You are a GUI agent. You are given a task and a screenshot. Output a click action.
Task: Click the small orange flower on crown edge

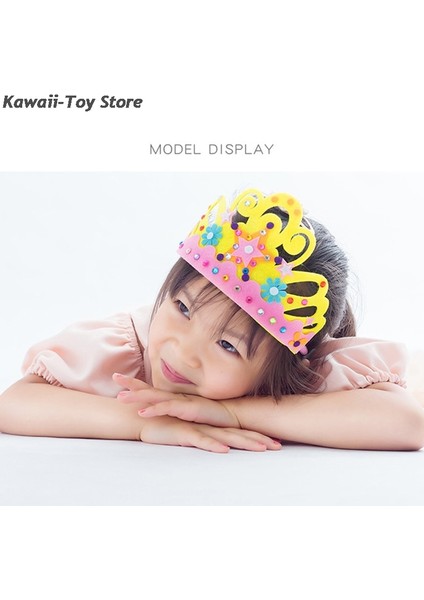pyautogui.click(x=297, y=340)
